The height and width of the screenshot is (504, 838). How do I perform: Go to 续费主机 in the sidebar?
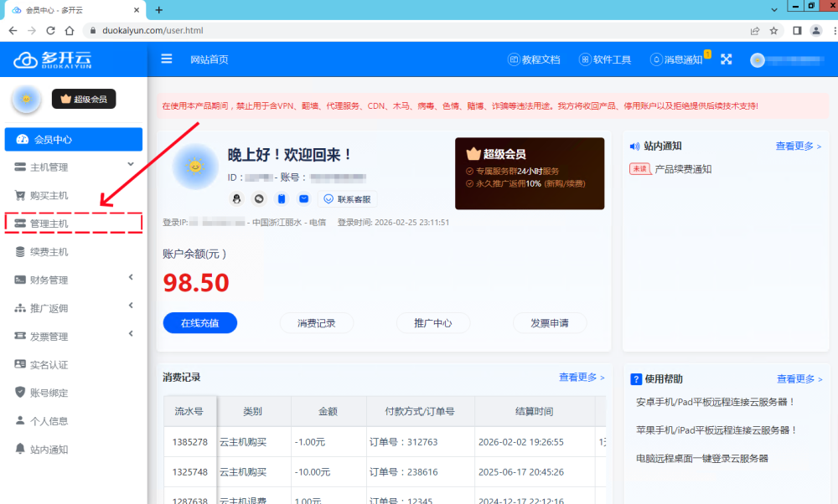(49, 252)
